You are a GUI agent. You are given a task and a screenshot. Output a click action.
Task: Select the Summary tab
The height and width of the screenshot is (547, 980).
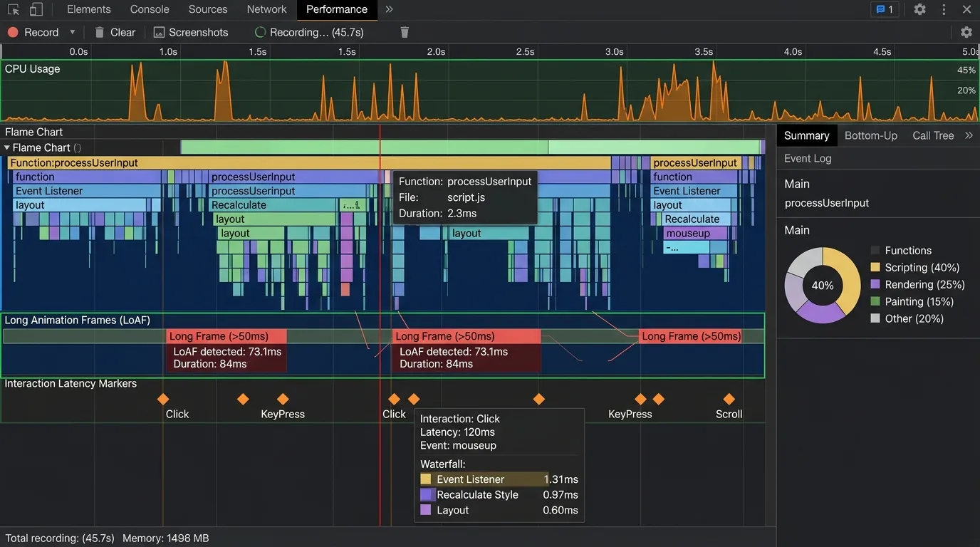point(807,135)
